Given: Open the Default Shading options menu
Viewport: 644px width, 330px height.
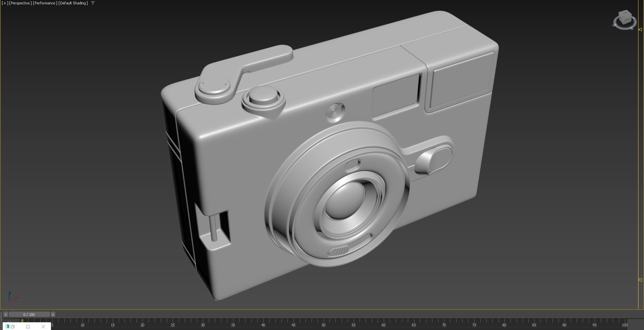Looking at the screenshot, I should pos(72,3).
